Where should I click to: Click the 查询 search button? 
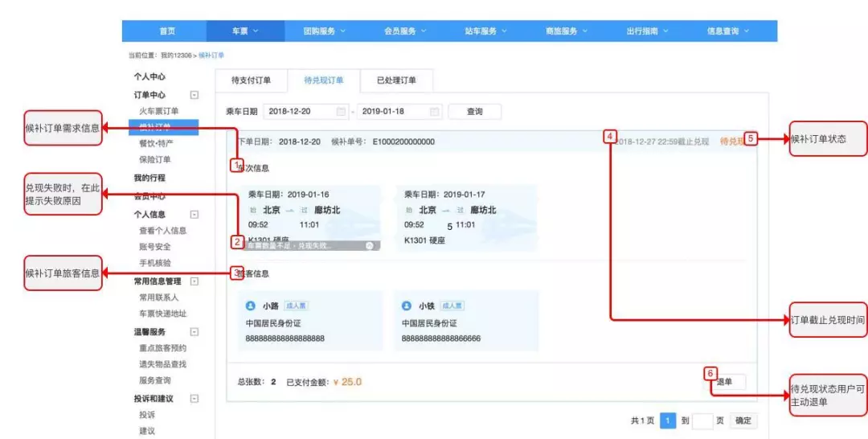pos(474,112)
